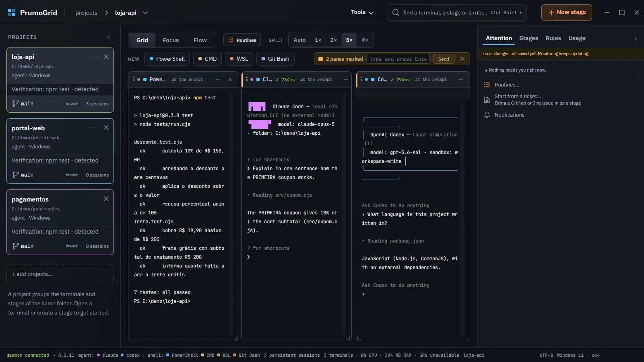The height and width of the screenshot is (362, 644).
Task: Open a new Git Bash terminal
Action: pyautogui.click(x=275, y=59)
